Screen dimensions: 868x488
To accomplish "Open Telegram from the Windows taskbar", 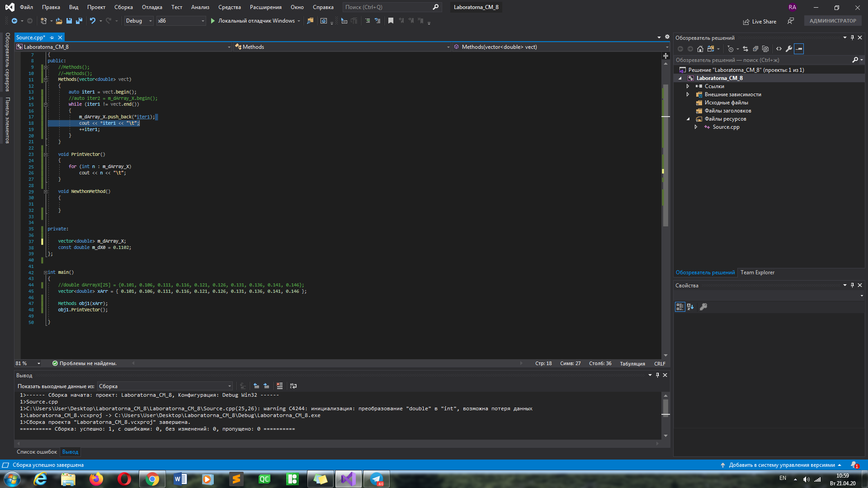I will pos(377,479).
